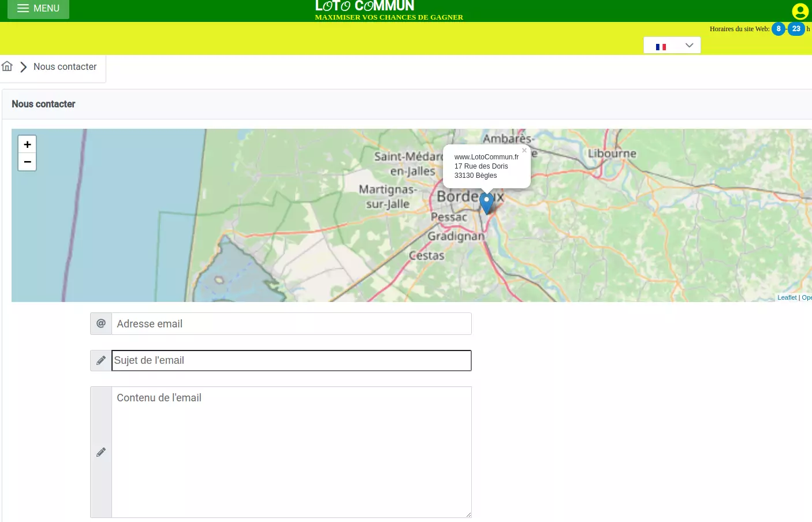Click the Nous contacter panel heading
Screen dimensions: 812x522
click(43, 104)
